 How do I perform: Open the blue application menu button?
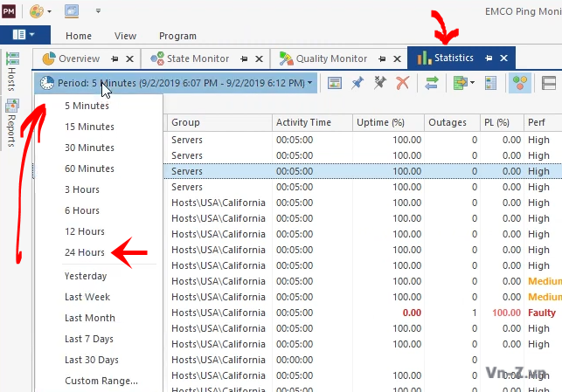[x=25, y=35]
